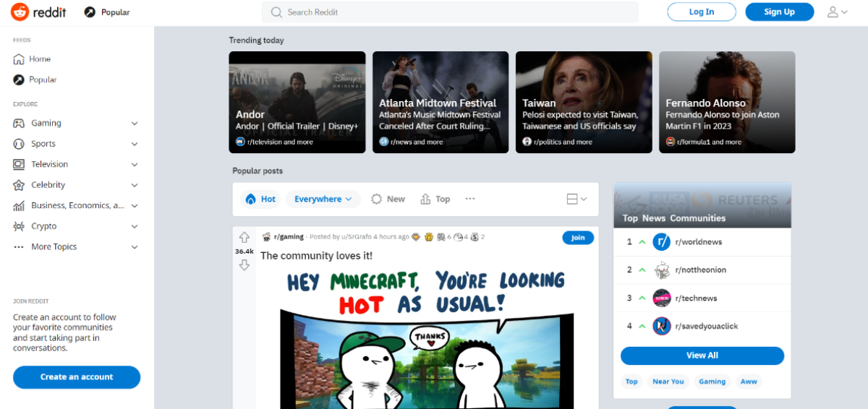Open the Everywhere location dropdown
The width and height of the screenshot is (868, 409).
point(323,199)
